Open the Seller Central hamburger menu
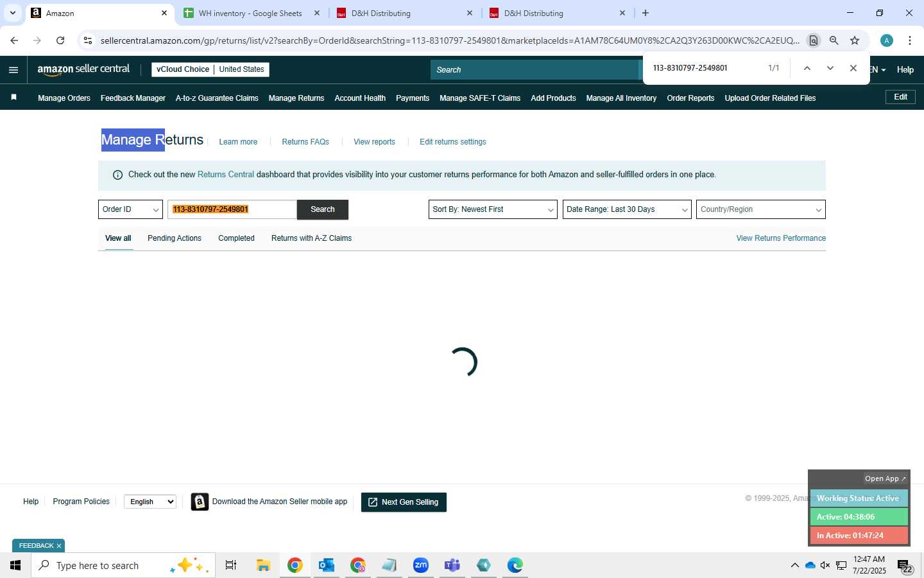The height and width of the screenshot is (578, 924). tap(13, 70)
